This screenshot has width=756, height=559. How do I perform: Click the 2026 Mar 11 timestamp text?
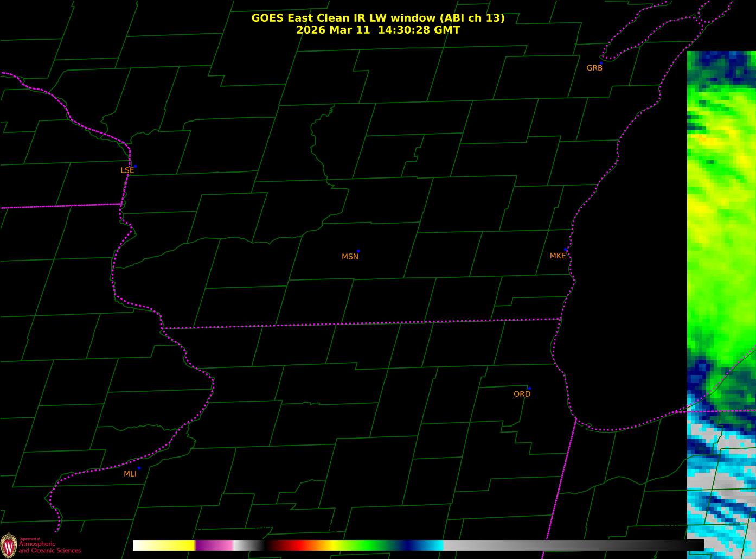378,30
